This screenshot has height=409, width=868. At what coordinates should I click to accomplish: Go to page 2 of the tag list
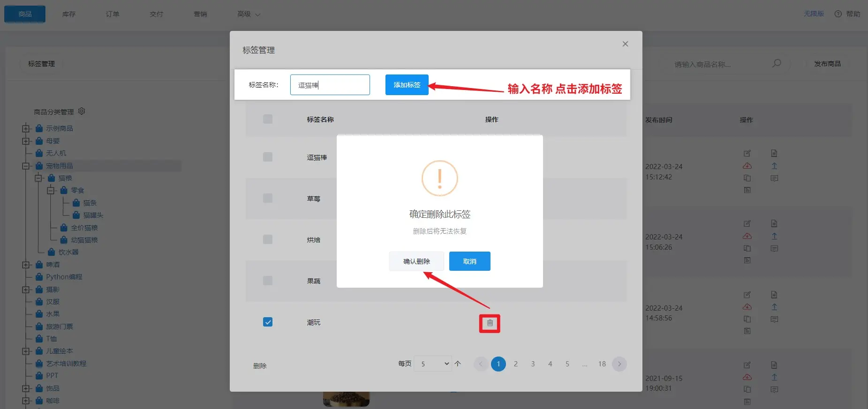(516, 364)
